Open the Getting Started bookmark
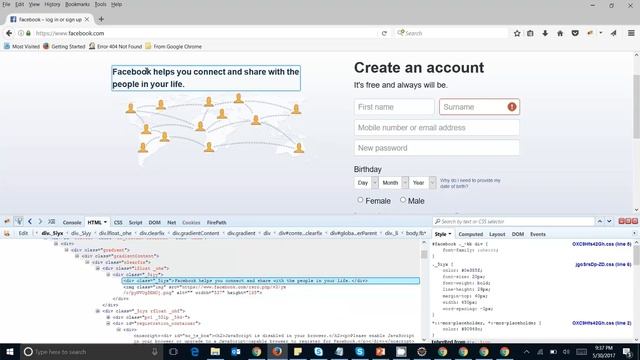 point(64,47)
